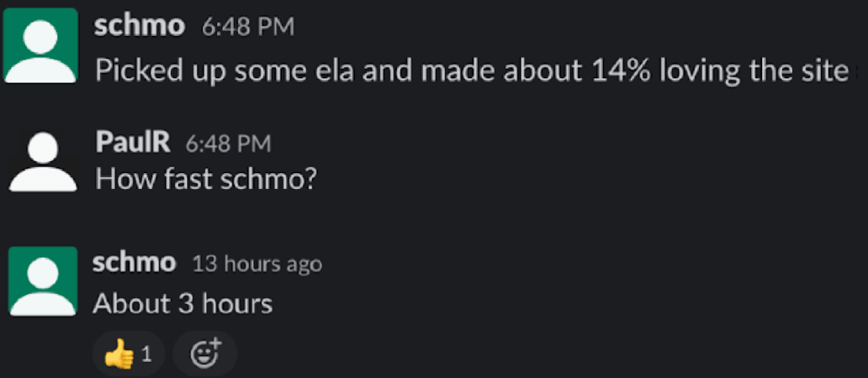Click the PaulR username
The width and height of the screenshot is (868, 378).
coord(134,143)
